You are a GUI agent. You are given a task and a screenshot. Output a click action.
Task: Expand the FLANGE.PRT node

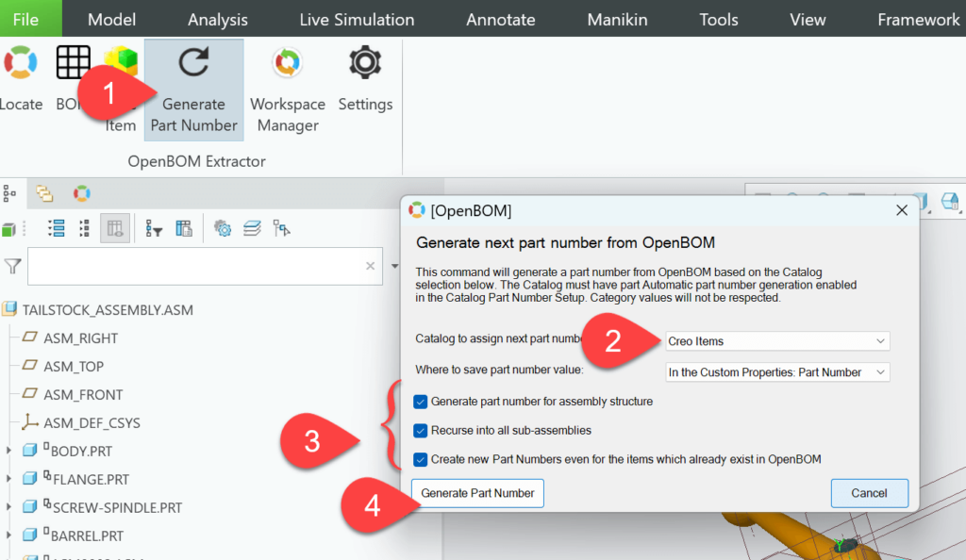point(8,479)
